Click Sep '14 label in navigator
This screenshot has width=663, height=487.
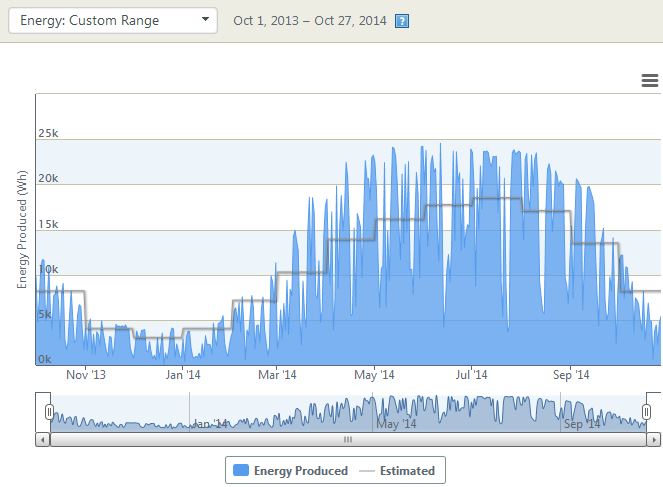tap(583, 424)
